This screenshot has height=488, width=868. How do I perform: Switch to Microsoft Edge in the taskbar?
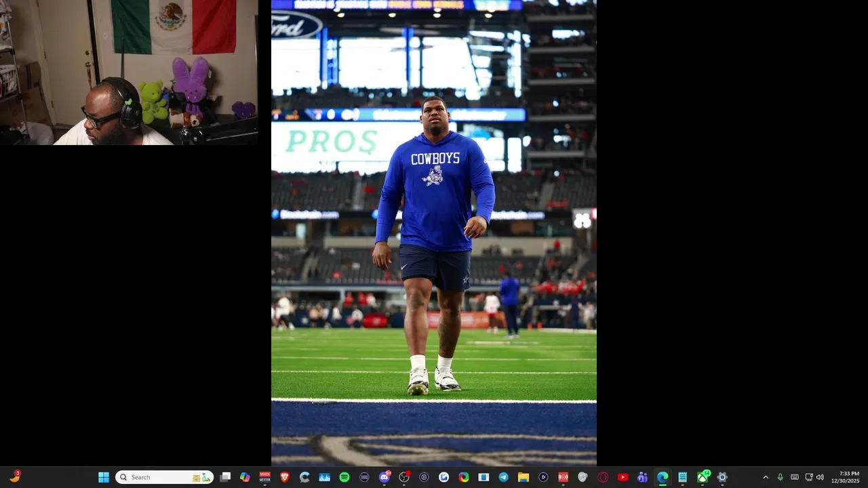click(x=663, y=477)
